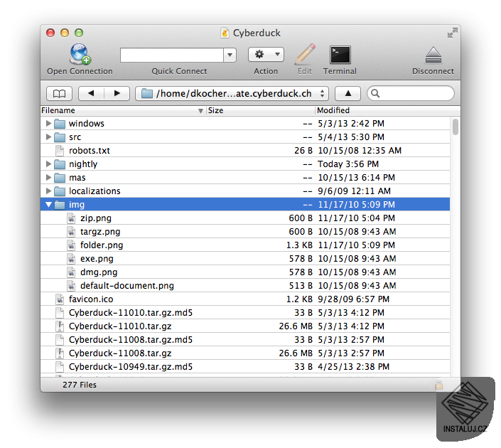Click the Cyberduck-11010.tar.gz archive icon
501x448 pixels.
tap(60, 326)
